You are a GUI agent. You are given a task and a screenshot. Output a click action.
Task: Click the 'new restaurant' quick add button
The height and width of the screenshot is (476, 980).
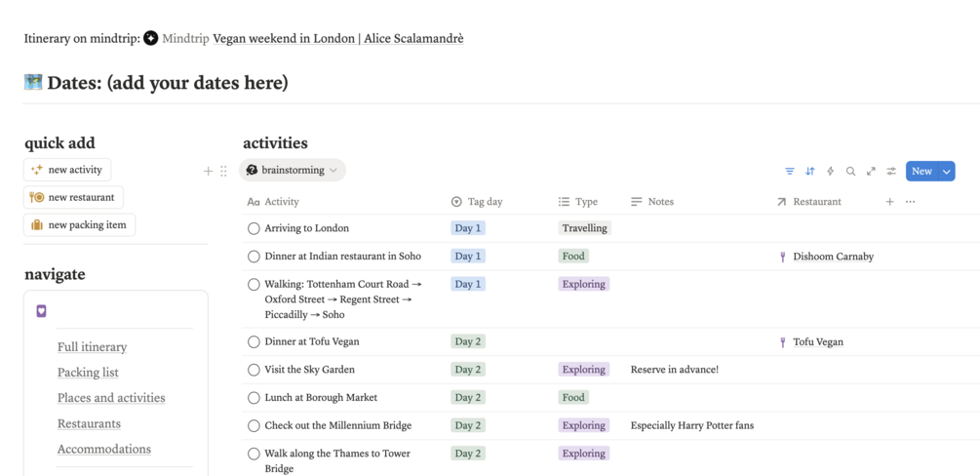tap(73, 197)
